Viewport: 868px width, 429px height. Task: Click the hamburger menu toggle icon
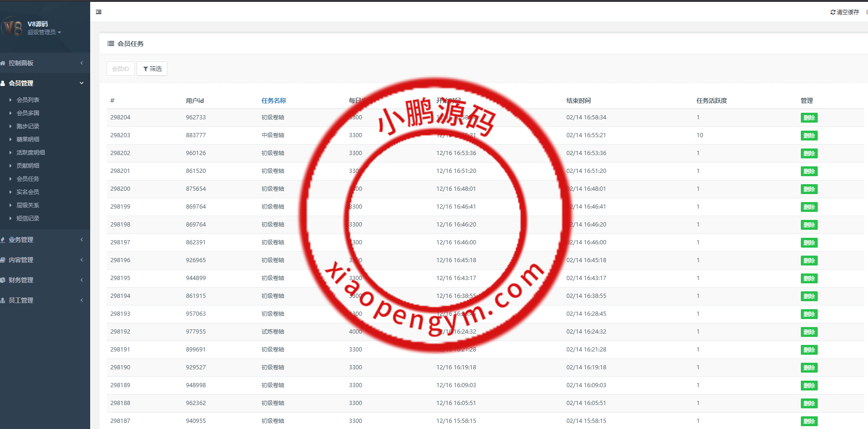click(99, 12)
